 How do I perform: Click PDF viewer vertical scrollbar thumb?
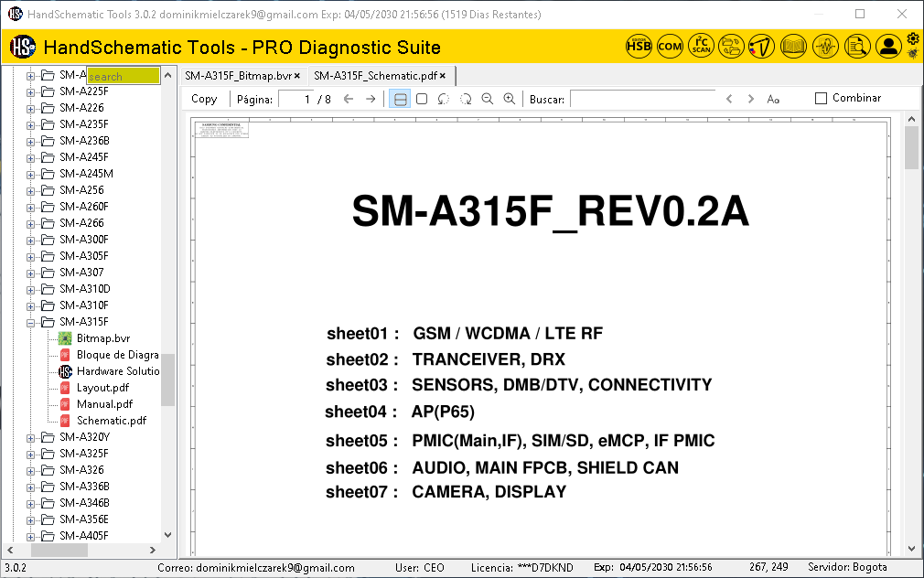911,147
